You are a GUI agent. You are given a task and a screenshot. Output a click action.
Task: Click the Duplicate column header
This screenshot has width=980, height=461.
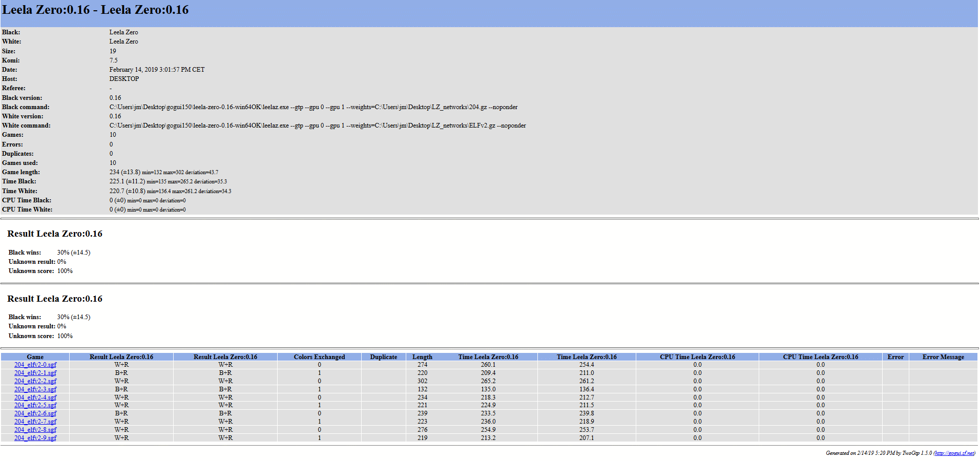383,357
